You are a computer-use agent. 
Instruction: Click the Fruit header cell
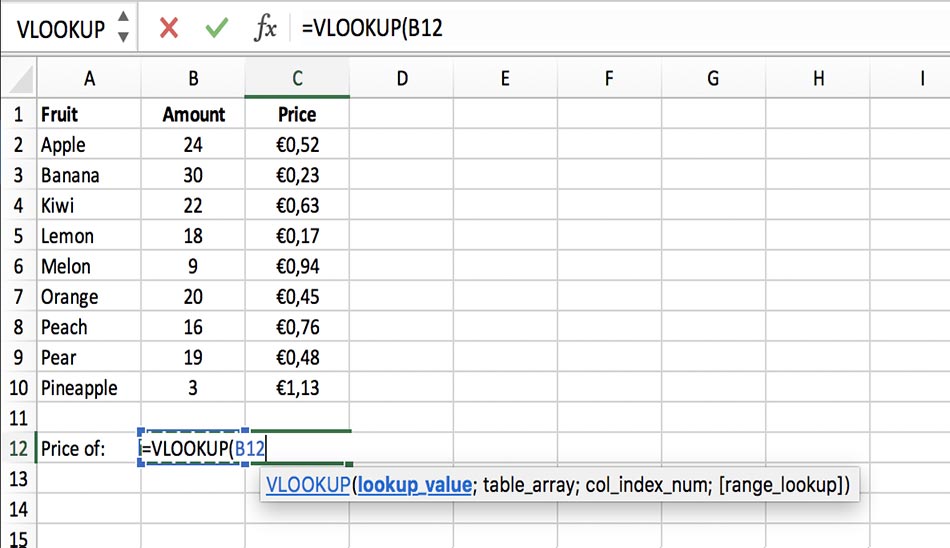tap(89, 114)
